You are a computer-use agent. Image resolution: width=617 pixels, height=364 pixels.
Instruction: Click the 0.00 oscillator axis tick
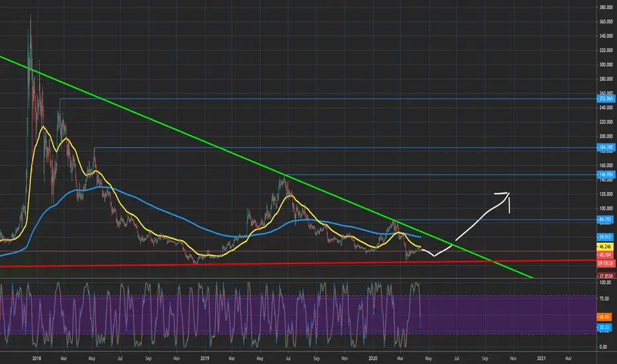pos(603,347)
